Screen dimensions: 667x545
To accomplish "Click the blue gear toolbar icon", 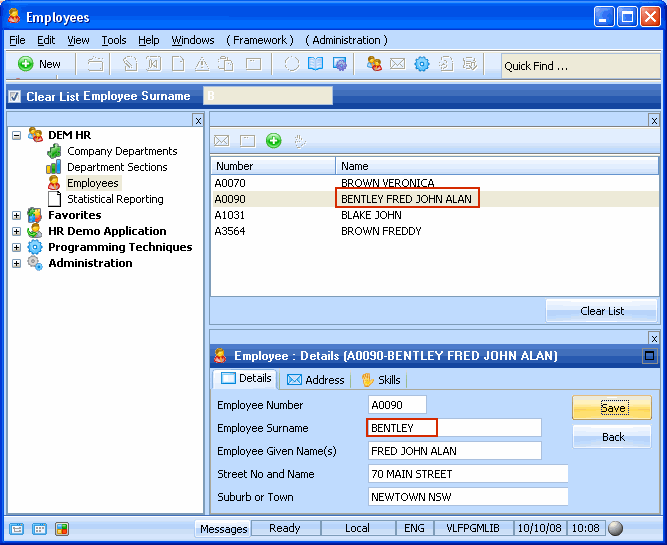I will pyautogui.click(x=422, y=64).
